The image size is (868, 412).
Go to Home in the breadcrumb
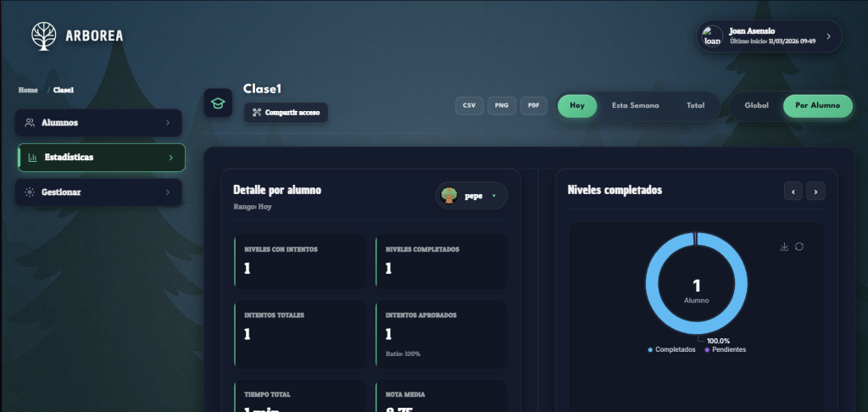(x=28, y=90)
